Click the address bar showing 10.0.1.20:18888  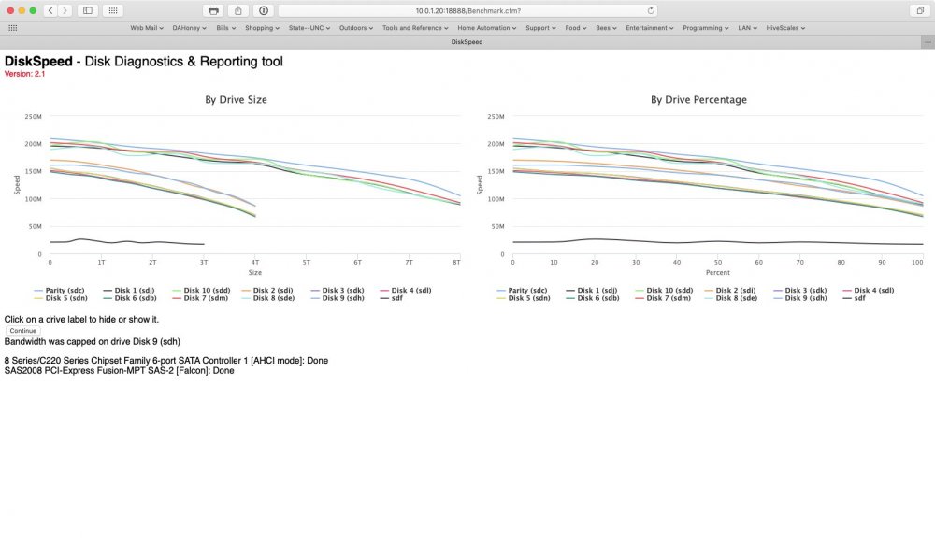coord(468,10)
